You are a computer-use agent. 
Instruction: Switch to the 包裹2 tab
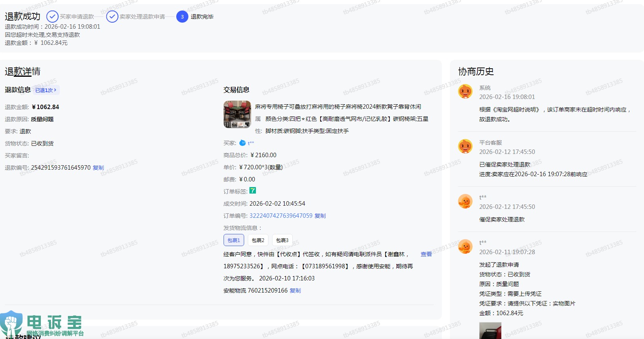(258, 240)
